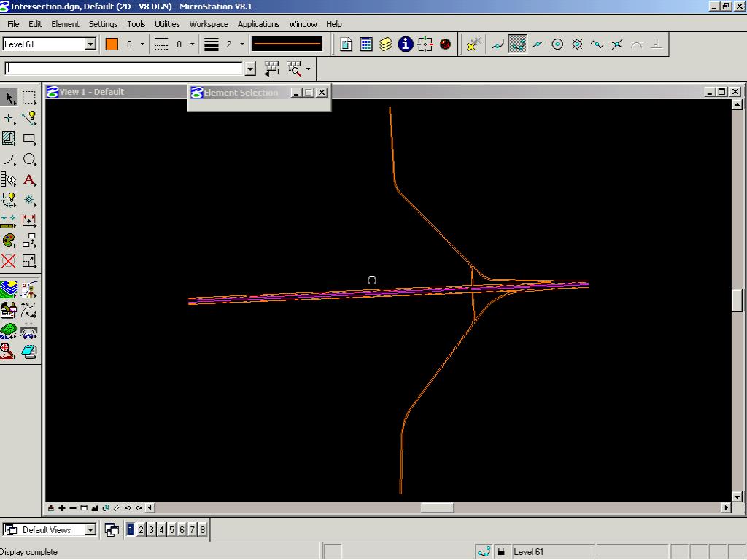Image resolution: width=747 pixels, height=560 pixels.
Task: Click the vertical scrollbar down arrow
Action: 737,497
